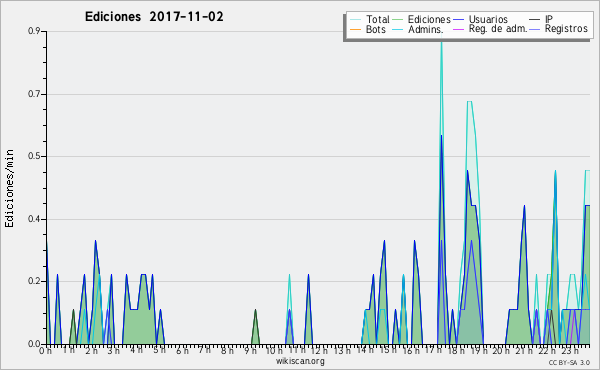Click the Total legend color swatch
This screenshot has height=370, width=600.
[x=355, y=20]
